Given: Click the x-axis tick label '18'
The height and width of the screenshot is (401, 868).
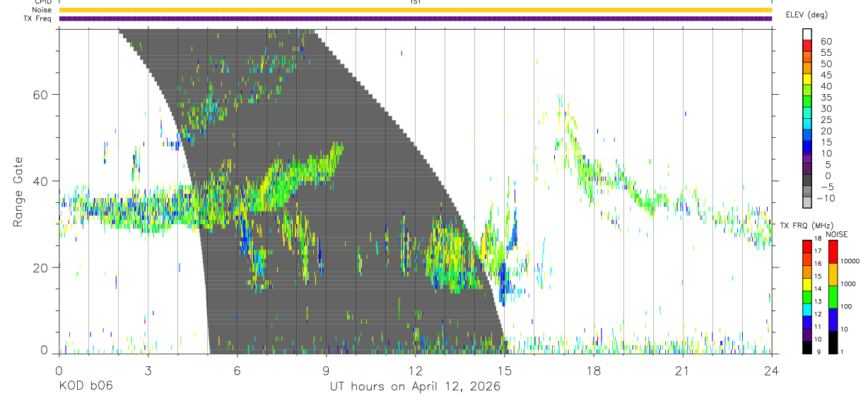Looking at the screenshot, I should pyautogui.click(x=593, y=370).
